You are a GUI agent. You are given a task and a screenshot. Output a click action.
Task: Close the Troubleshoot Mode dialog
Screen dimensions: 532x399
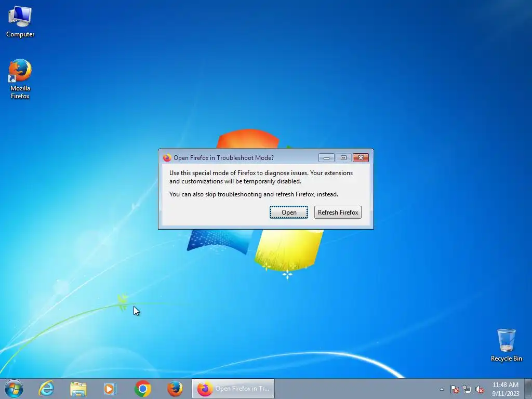[x=361, y=158]
